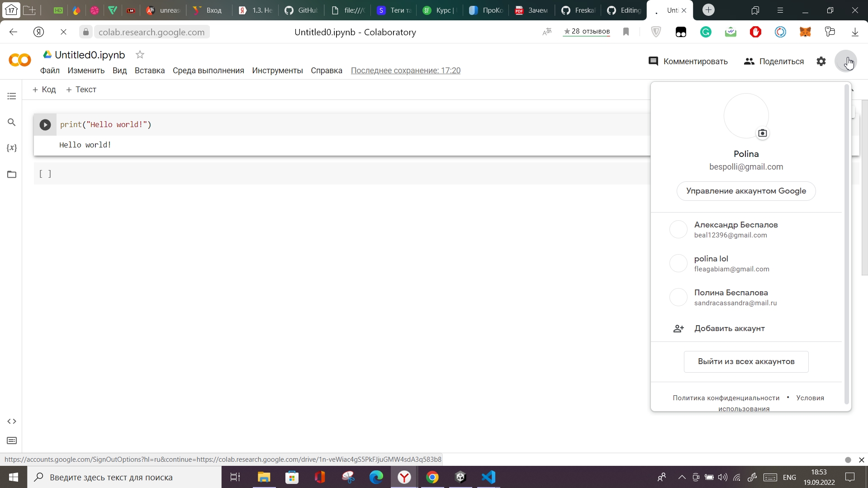The image size is (868, 488).
Task: Change profile photo via the camera icon
Action: [x=763, y=133]
